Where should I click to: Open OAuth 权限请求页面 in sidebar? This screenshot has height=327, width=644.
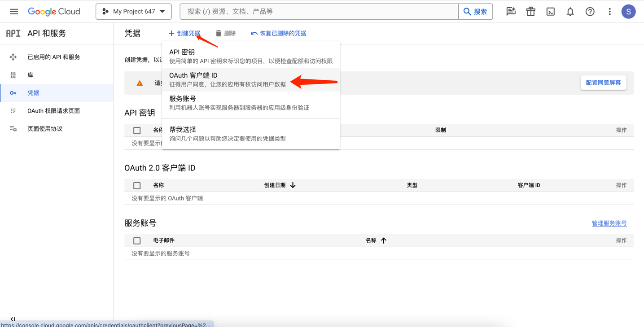[57, 111]
